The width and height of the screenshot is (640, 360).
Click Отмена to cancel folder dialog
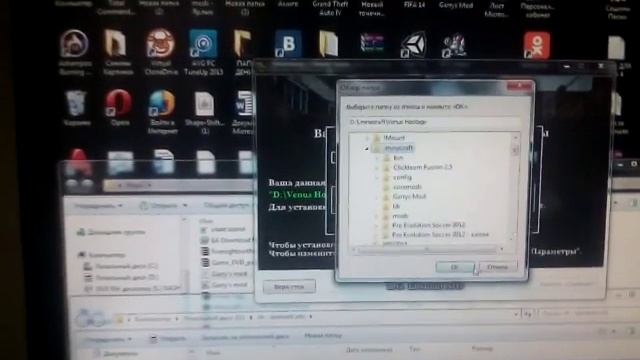(498, 267)
